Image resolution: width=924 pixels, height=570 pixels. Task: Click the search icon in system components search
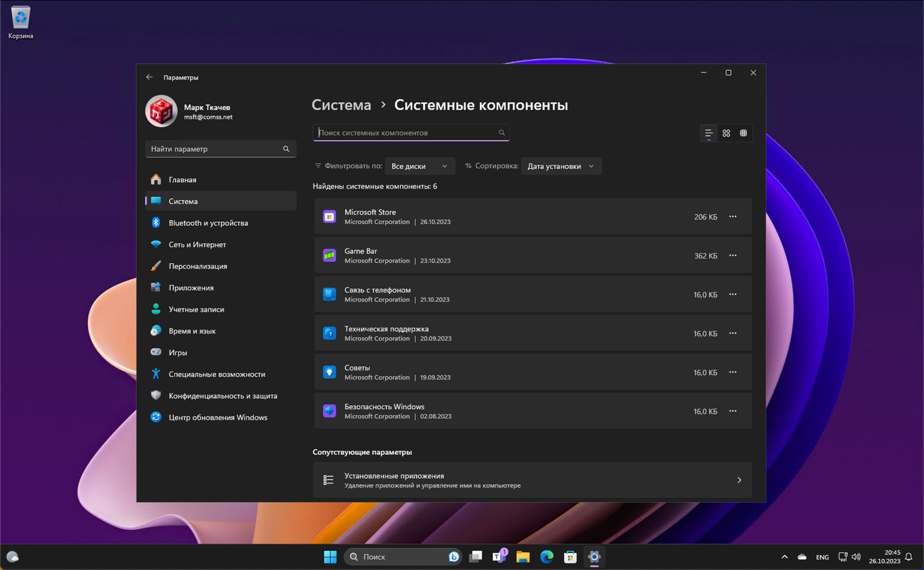(501, 132)
